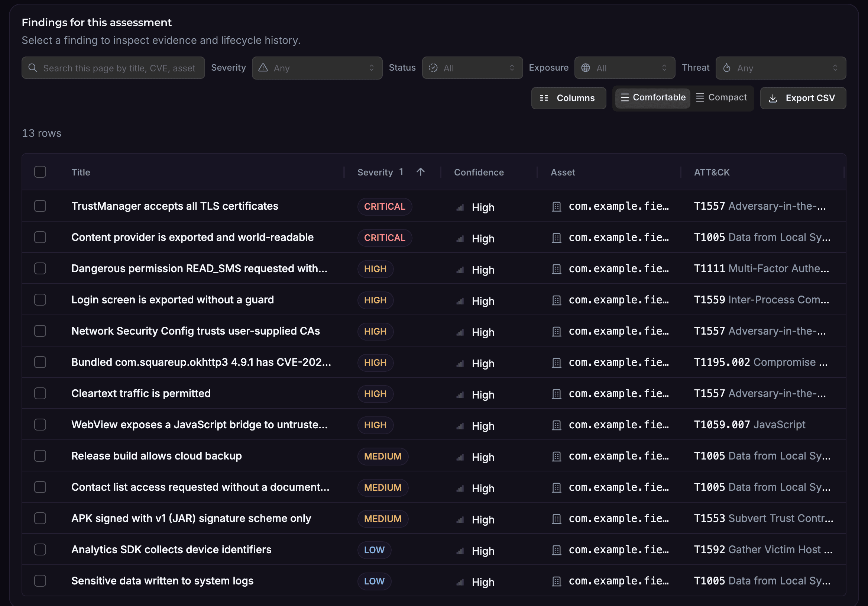Sort by the Confidence column header
Screen dimensions: 868x606
click(x=479, y=172)
